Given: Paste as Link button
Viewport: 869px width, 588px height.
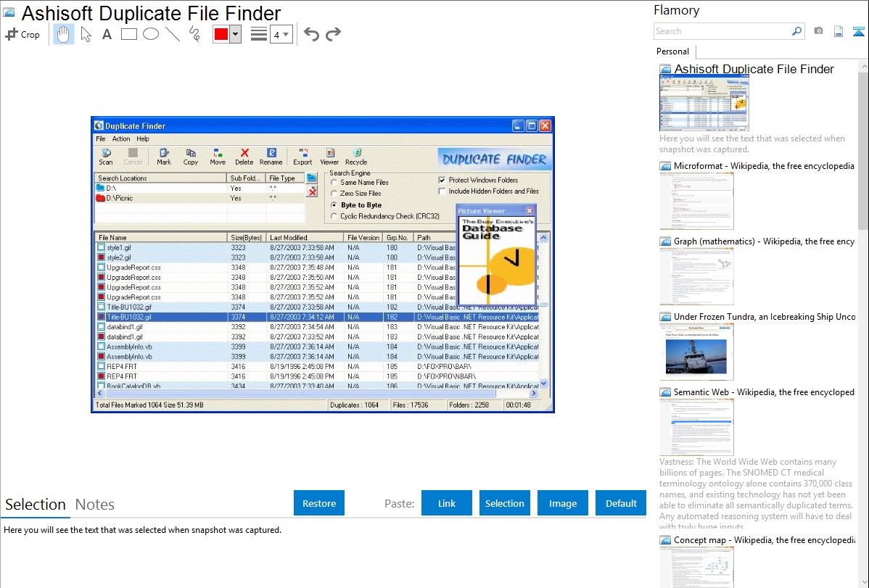Looking at the screenshot, I should pos(447,503).
